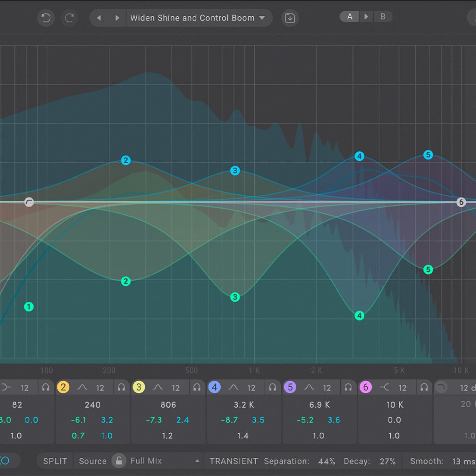Click the undo arrow icon
This screenshot has width=476, height=476.
coord(45,18)
